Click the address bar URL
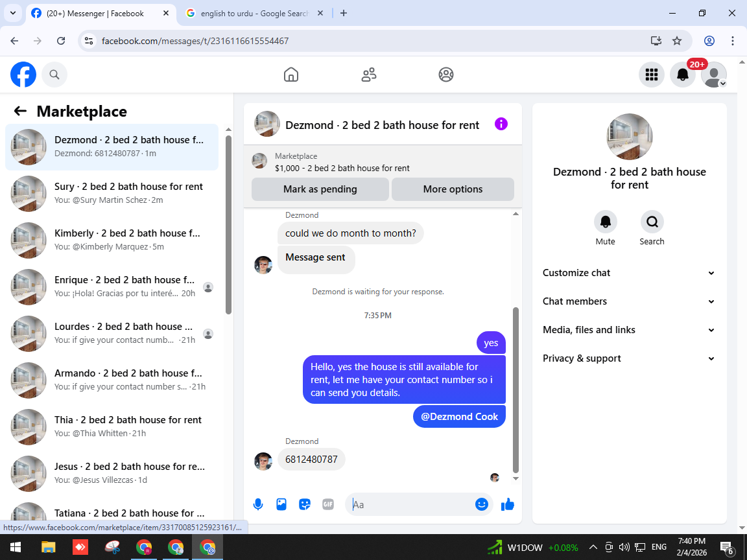 pyautogui.click(x=195, y=41)
